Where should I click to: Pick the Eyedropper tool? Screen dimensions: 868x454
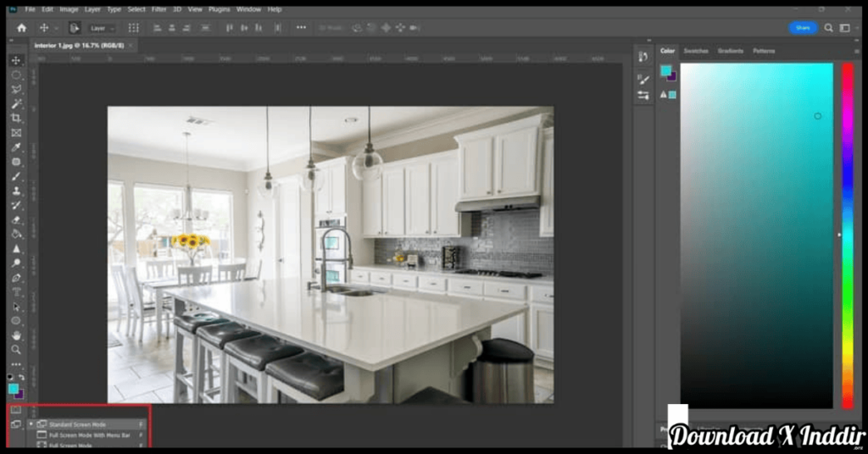tap(16, 147)
